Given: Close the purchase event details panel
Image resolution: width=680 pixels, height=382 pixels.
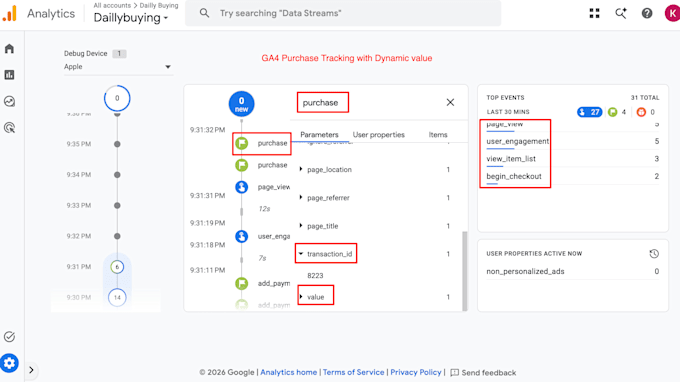Looking at the screenshot, I should (x=450, y=102).
